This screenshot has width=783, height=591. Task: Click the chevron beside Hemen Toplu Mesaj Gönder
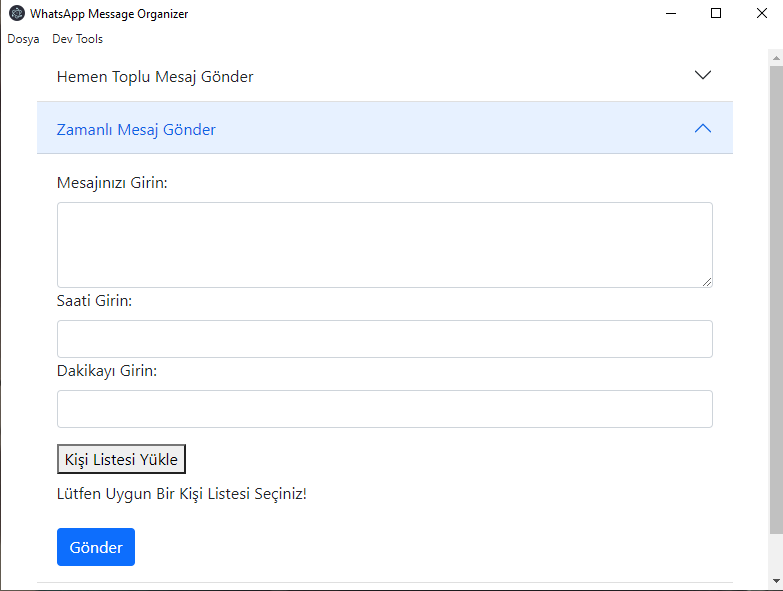coord(703,75)
